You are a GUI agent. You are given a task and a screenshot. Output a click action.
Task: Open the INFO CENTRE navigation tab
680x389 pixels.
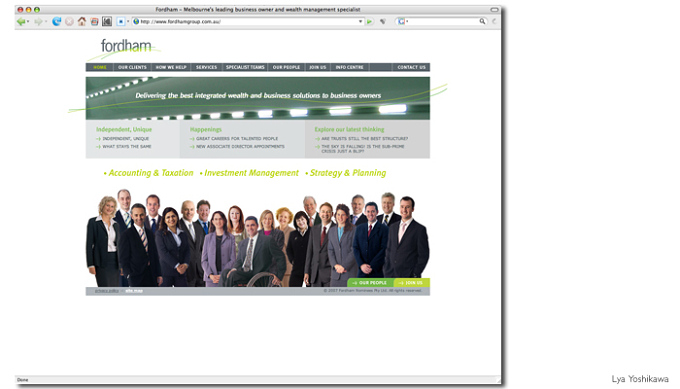point(350,67)
